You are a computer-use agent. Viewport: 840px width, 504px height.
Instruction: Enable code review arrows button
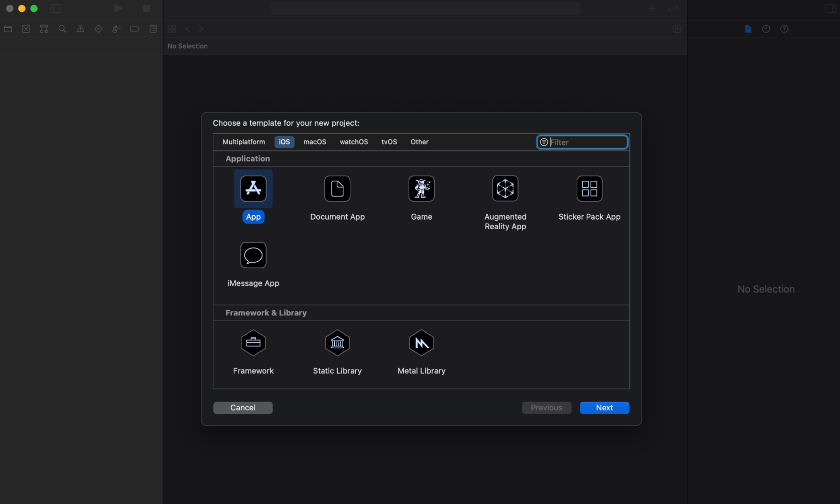click(673, 8)
